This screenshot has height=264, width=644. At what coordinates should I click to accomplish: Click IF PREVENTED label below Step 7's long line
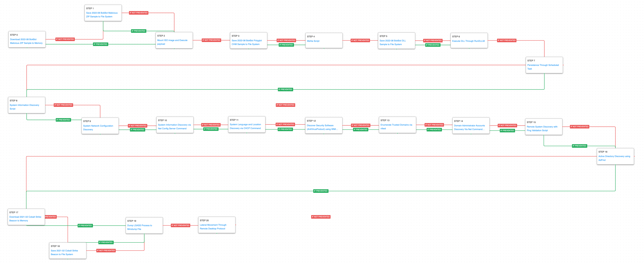[285, 89]
